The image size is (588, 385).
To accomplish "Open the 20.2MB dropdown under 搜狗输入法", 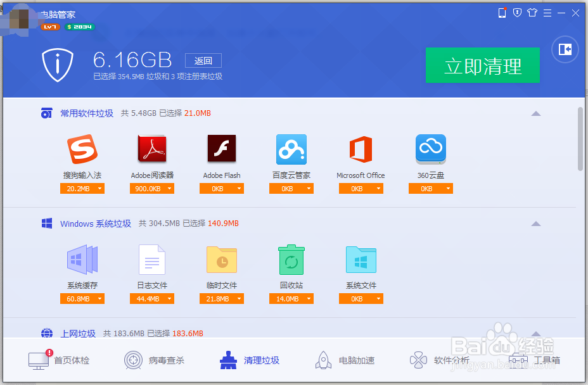I will tap(82, 189).
